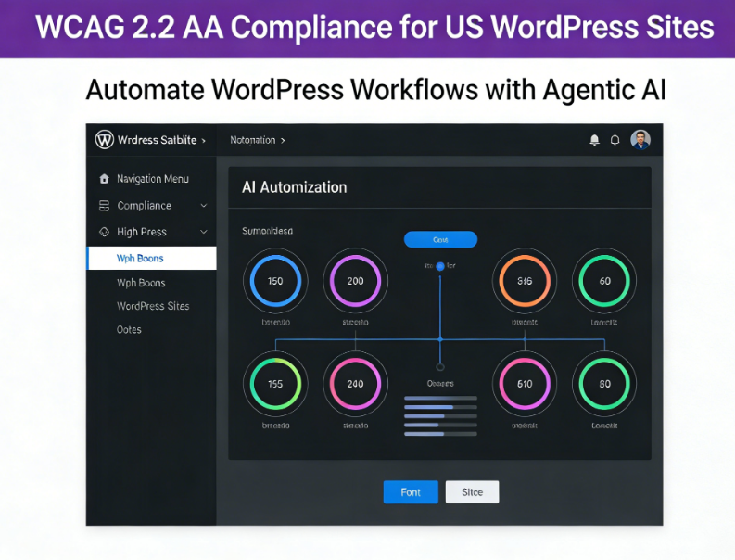
Task: Click the High Press diamond icon
Action: point(104,232)
